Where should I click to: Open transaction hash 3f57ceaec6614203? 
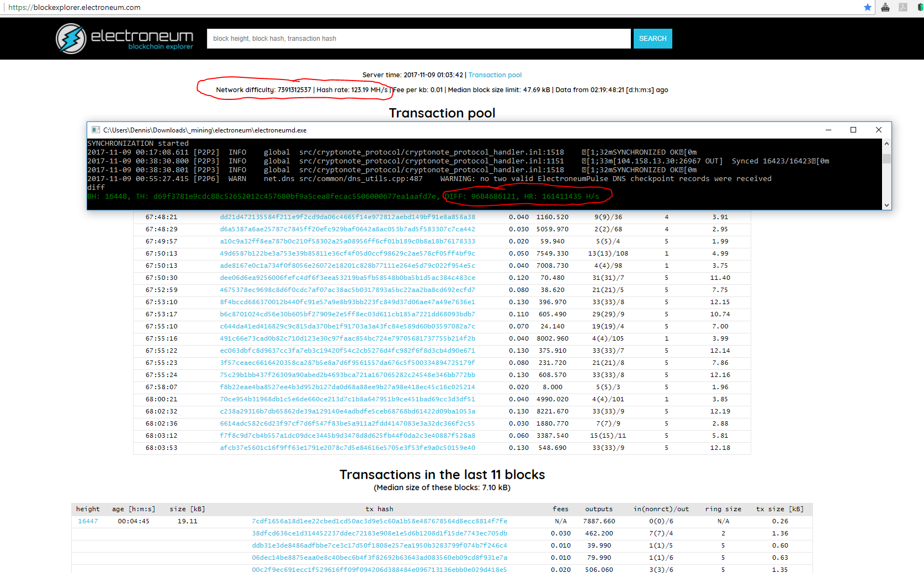(x=348, y=363)
